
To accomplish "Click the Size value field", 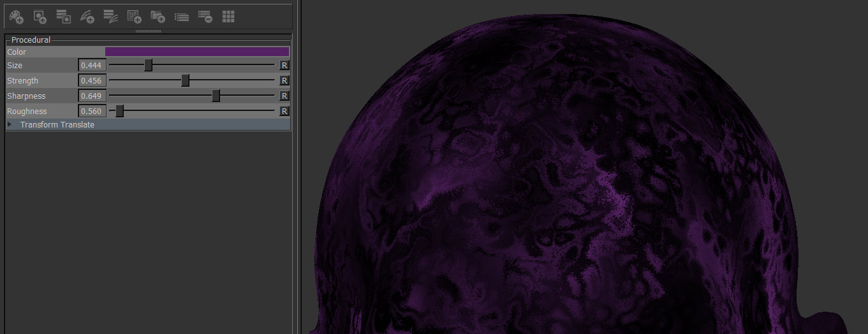I will (92, 66).
